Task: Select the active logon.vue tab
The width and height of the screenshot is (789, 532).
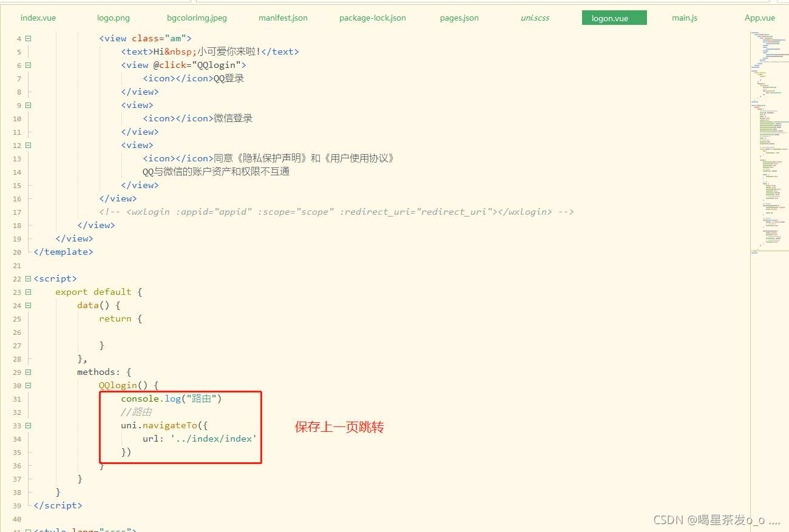Action: click(x=614, y=18)
